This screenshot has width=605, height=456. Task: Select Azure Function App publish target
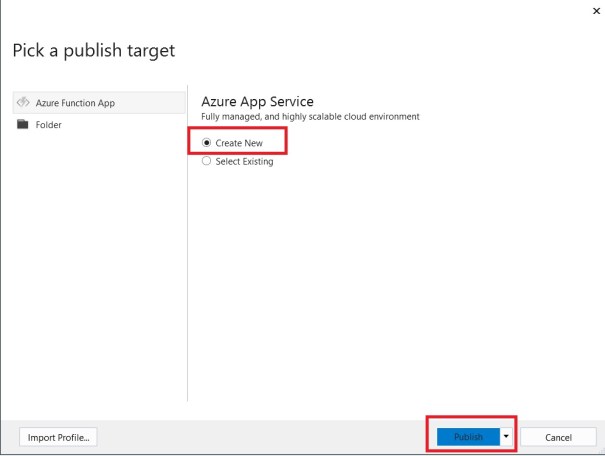pyautogui.click(x=99, y=103)
